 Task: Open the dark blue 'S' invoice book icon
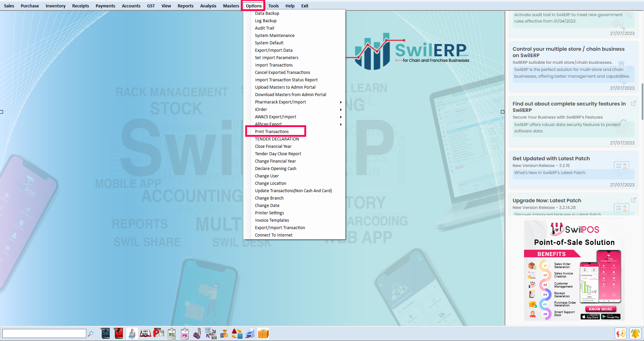(x=105, y=333)
